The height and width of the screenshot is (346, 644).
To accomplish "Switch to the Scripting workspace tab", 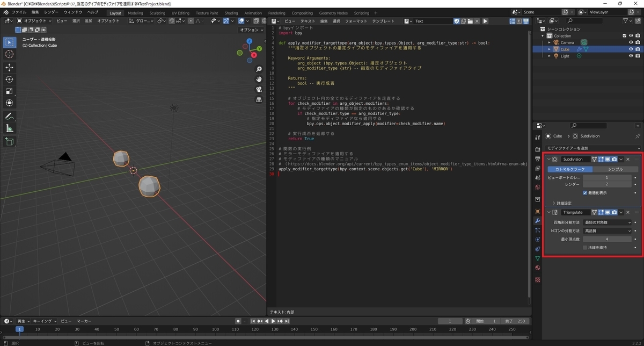I will point(362,13).
